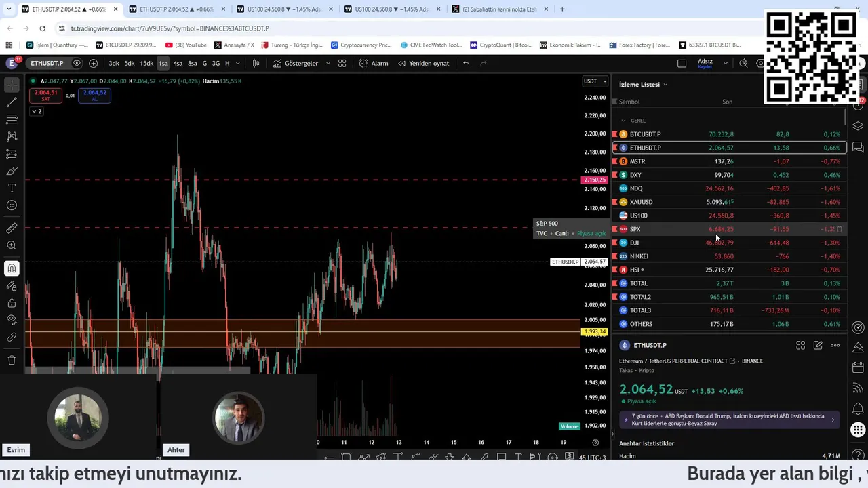The height and width of the screenshot is (488, 868).
Task: Open the Fibonacci tools group
Action: [x=12, y=119]
